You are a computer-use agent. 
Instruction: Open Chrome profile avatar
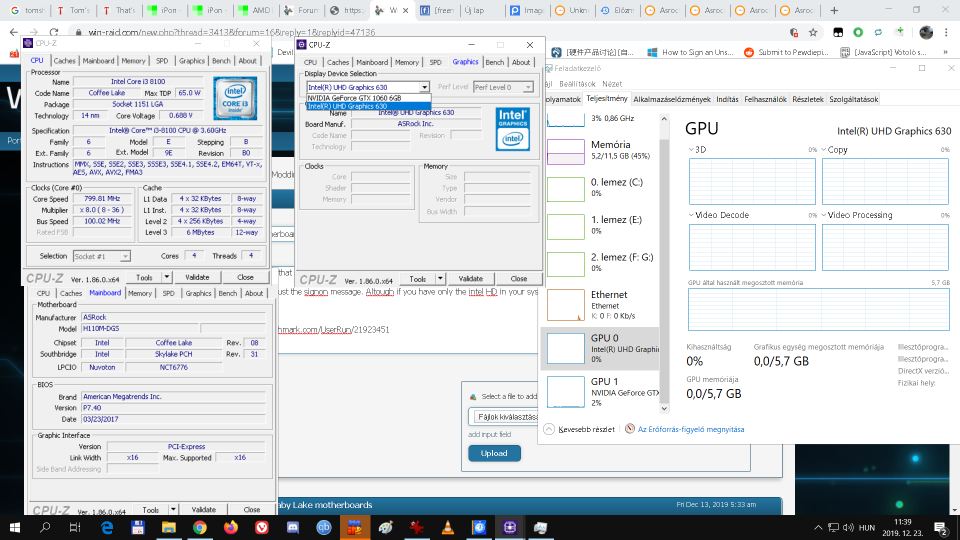(926, 32)
